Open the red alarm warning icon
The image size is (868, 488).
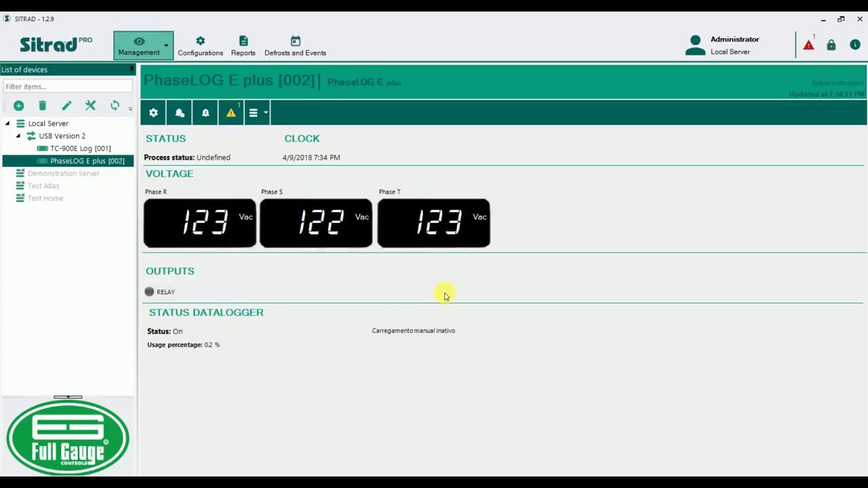click(808, 45)
